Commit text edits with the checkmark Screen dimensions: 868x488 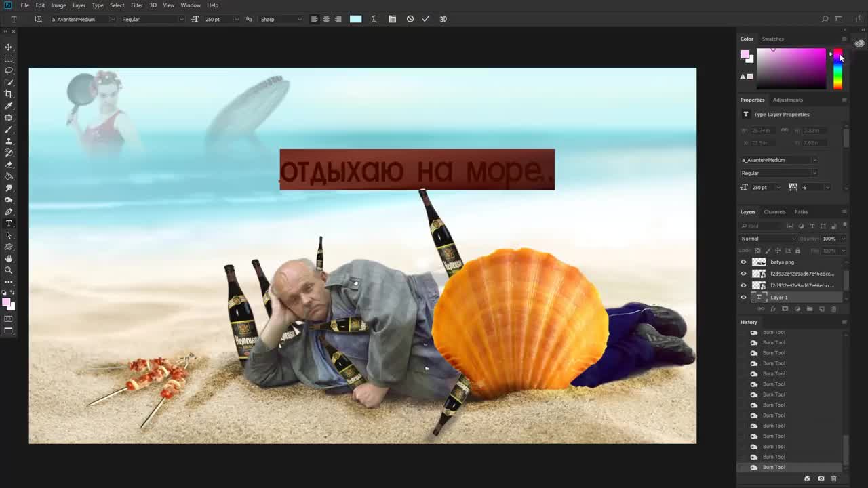(425, 19)
